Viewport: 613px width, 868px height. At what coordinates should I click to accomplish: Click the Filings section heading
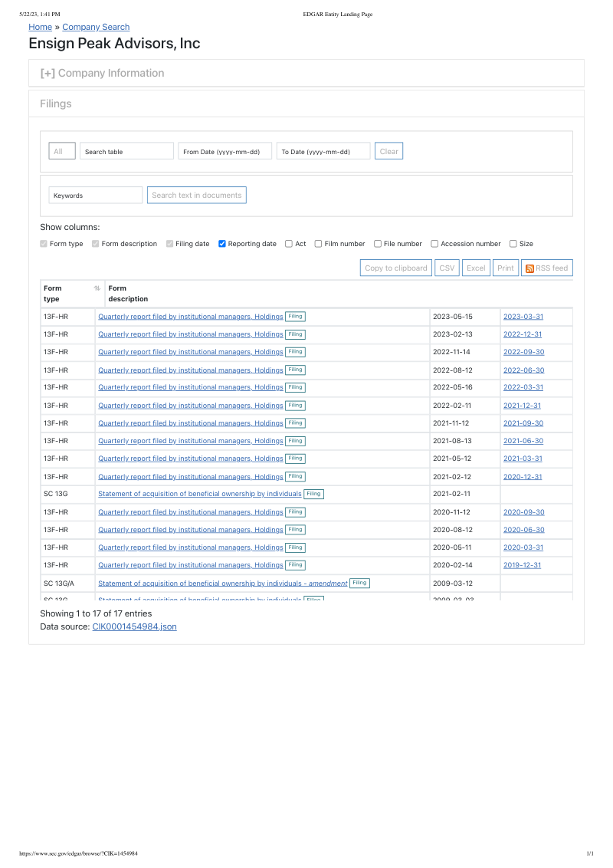pos(56,104)
